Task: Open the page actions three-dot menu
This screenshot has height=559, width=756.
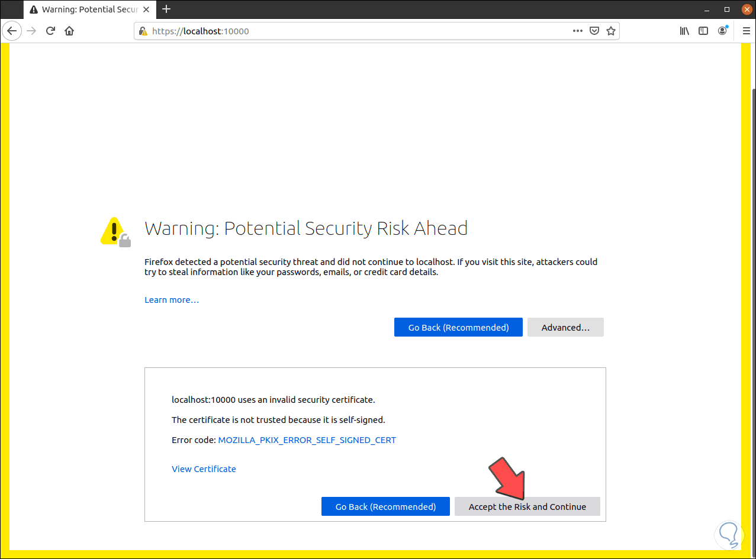Action: [578, 31]
